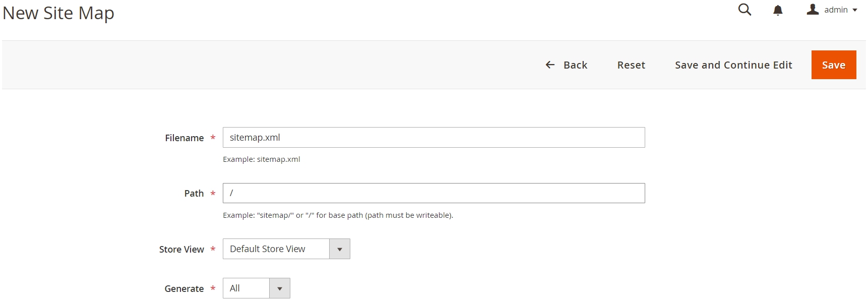Focus the Path input field
Screen dimensions: 868x301
(x=433, y=193)
